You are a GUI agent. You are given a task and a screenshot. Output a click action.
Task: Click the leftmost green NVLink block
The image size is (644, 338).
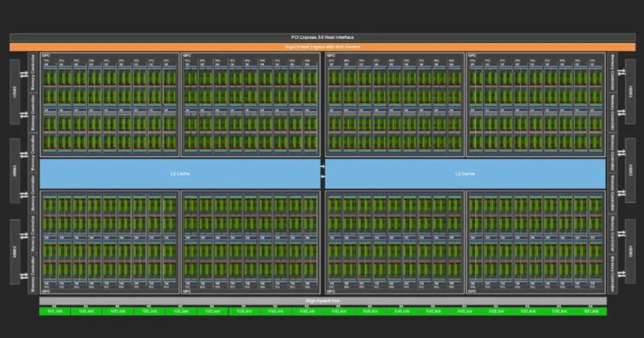point(55,312)
